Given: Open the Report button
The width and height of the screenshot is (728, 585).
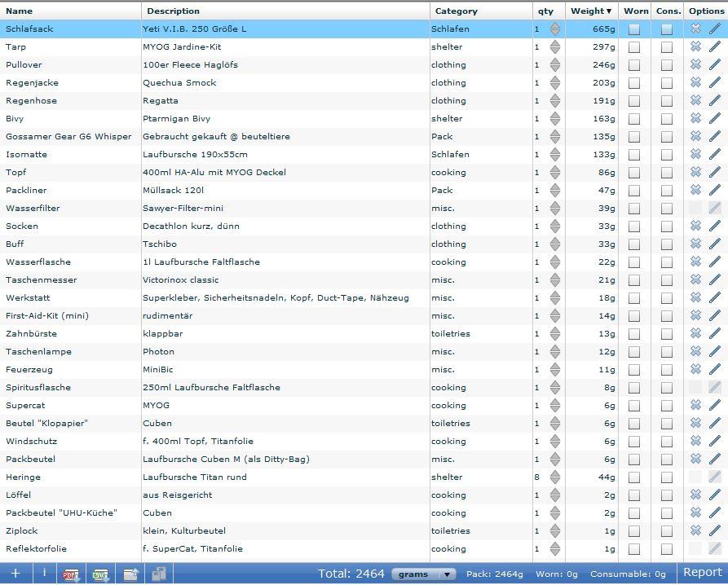Looking at the screenshot, I should point(703,573).
